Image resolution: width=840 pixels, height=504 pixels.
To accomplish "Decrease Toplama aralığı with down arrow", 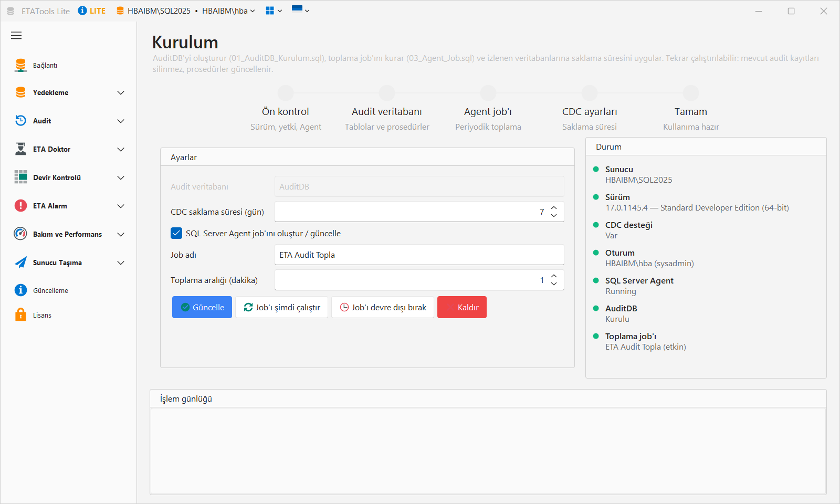I will [554, 284].
